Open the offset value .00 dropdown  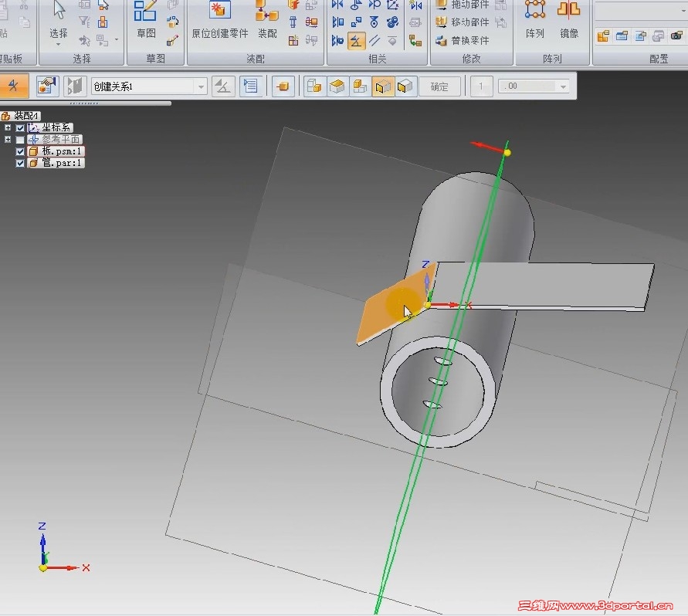(x=564, y=87)
